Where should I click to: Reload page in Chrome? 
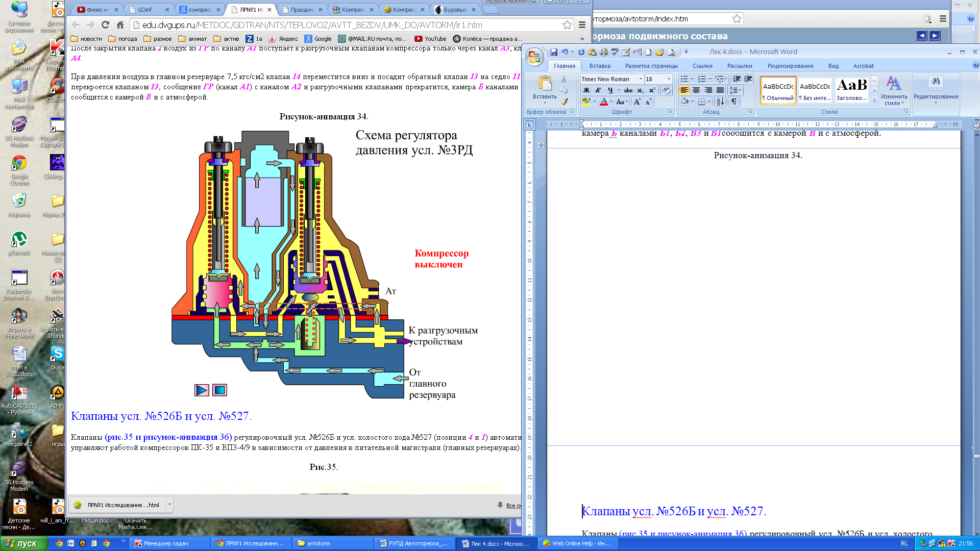[105, 25]
